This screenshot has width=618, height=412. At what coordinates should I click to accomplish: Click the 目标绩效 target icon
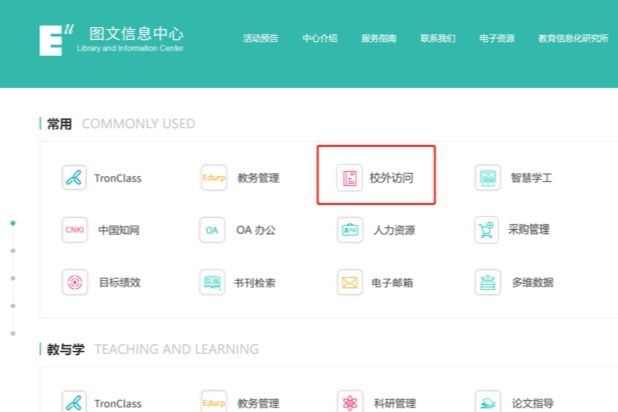click(74, 282)
